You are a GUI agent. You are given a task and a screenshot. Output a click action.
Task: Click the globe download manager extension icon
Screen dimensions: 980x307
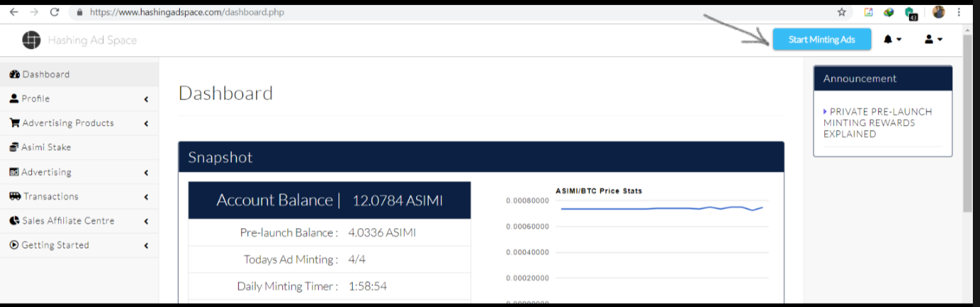coord(888,12)
